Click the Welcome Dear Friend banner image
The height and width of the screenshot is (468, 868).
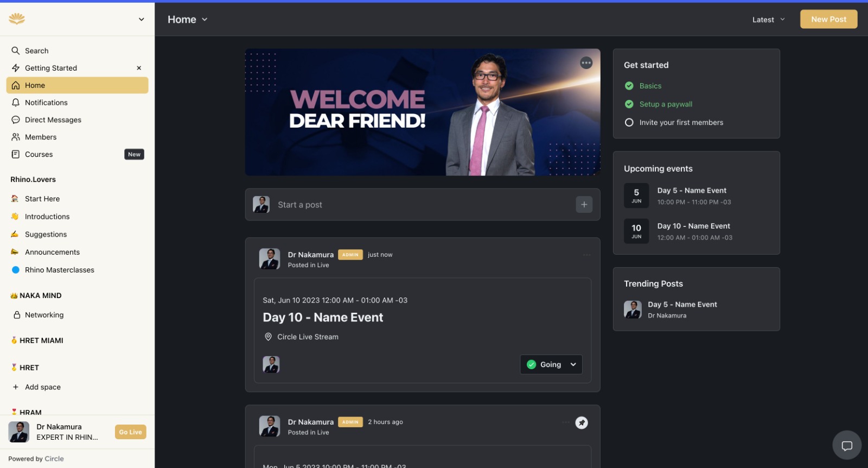pos(423,112)
